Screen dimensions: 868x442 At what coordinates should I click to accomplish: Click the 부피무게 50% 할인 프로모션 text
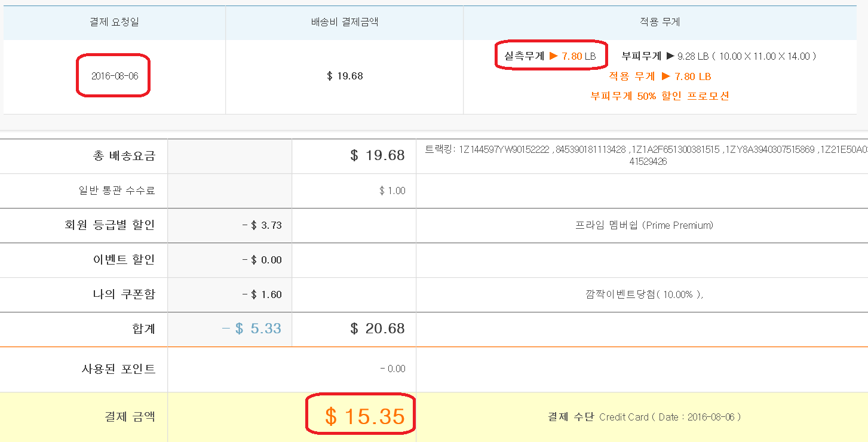point(660,96)
